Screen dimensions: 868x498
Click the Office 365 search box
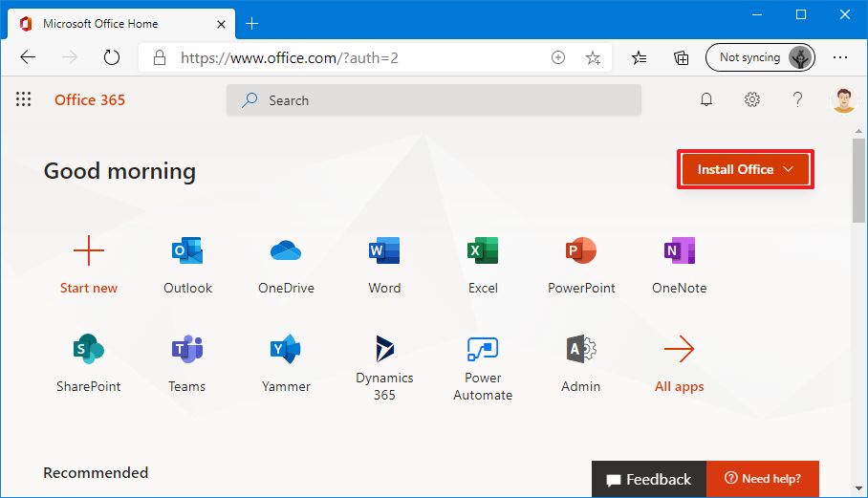tap(433, 100)
